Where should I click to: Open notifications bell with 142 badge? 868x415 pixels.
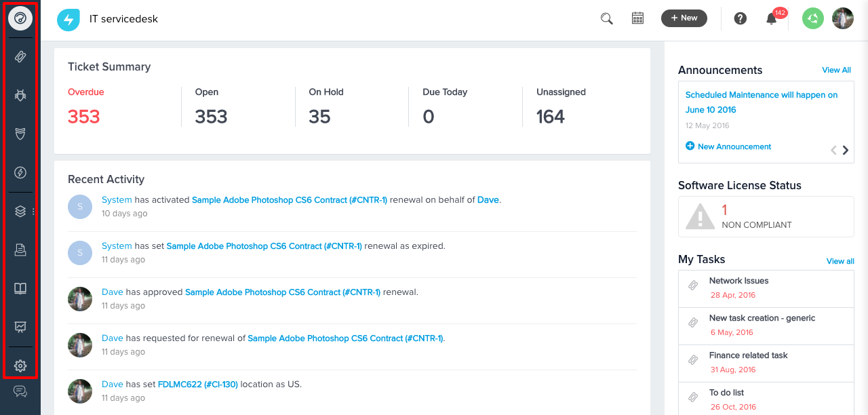coord(772,19)
